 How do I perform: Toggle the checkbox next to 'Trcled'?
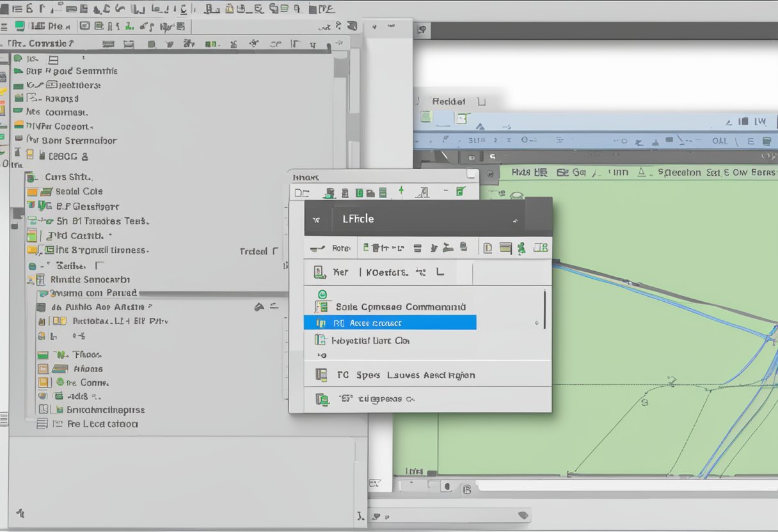coord(275,251)
